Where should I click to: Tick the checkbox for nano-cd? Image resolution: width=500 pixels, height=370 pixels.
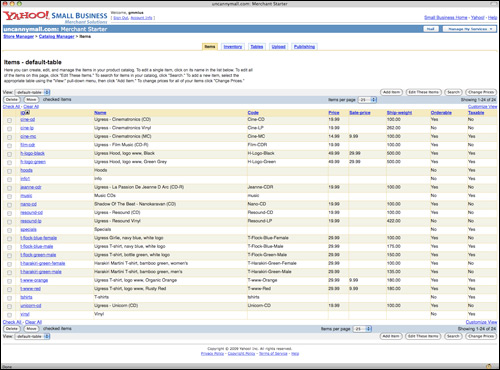click(9, 205)
